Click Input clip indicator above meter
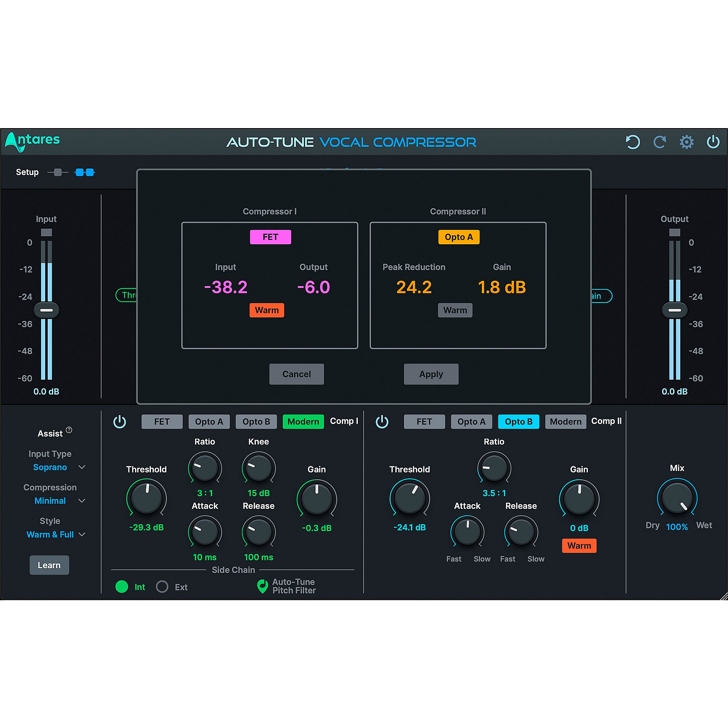The height and width of the screenshot is (728, 728). point(46,232)
